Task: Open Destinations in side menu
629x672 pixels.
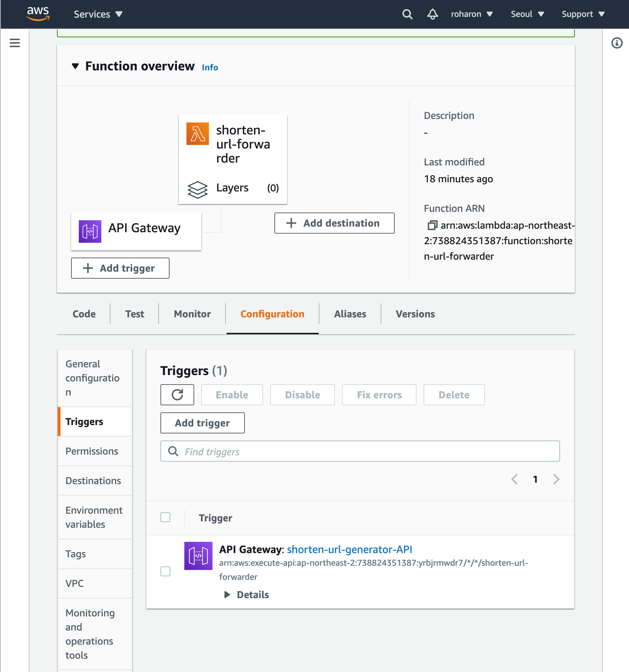Action: click(95, 481)
